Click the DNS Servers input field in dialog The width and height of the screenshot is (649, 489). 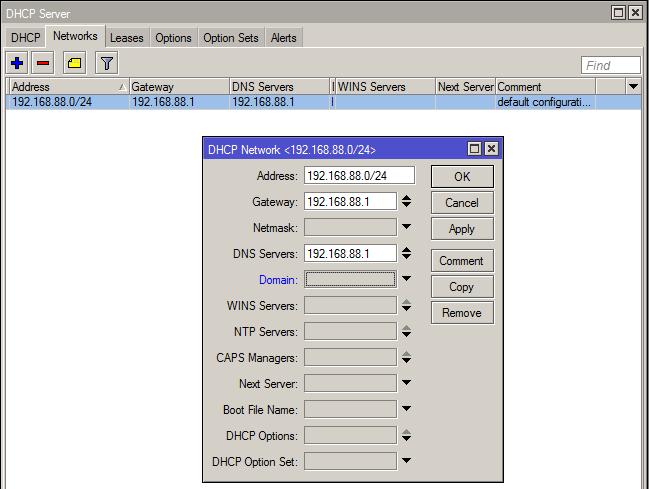(350, 253)
